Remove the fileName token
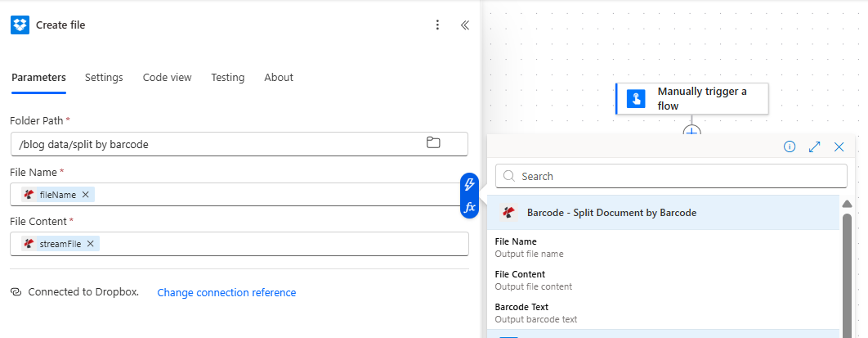 click(86, 195)
